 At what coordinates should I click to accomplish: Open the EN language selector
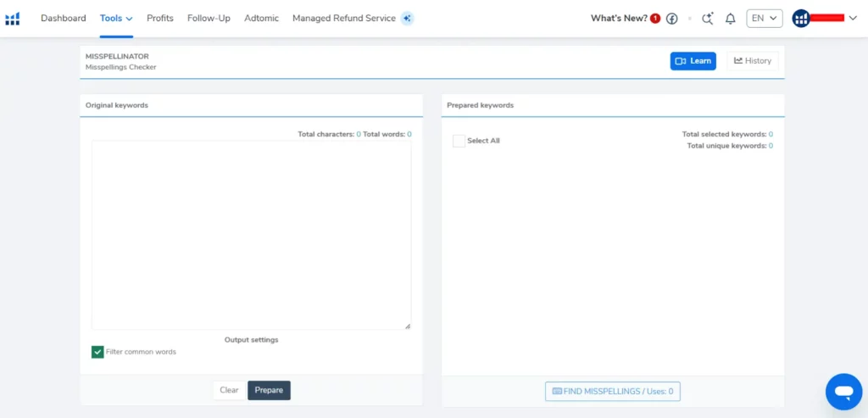(764, 19)
